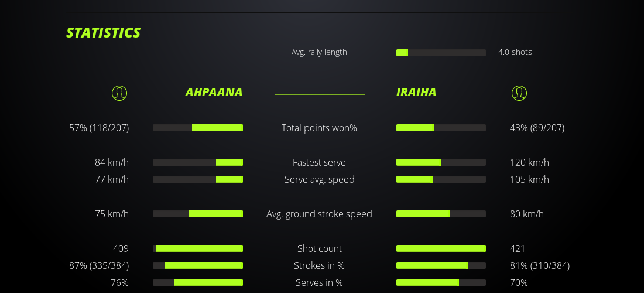The width and height of the screenshot is (644, 293).
Task: Select the IRAIHA player name
Action: pyautogui.click(x=416, y=92)
